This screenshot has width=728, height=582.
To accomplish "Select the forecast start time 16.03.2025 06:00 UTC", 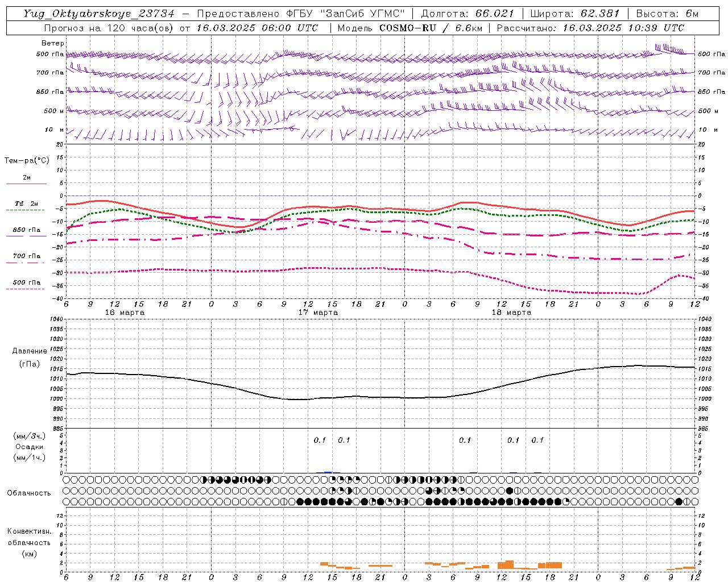I will click(x=258, y=28).
